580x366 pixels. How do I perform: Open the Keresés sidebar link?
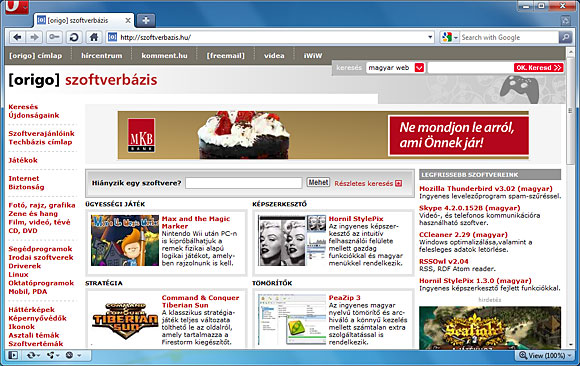23,107
